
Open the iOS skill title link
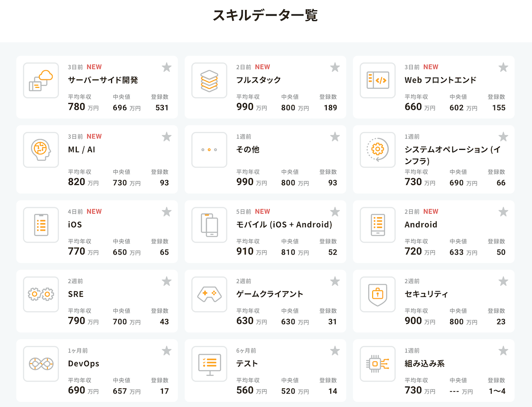pyautogui.click(x=75, y=225)
